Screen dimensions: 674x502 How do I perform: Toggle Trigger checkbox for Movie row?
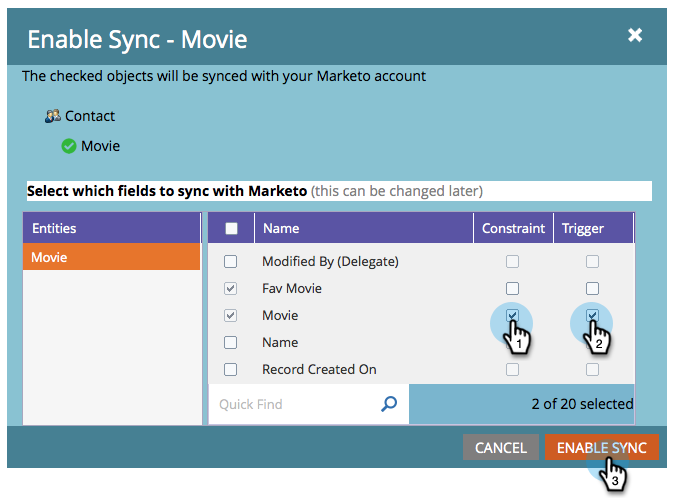point(592,315)
